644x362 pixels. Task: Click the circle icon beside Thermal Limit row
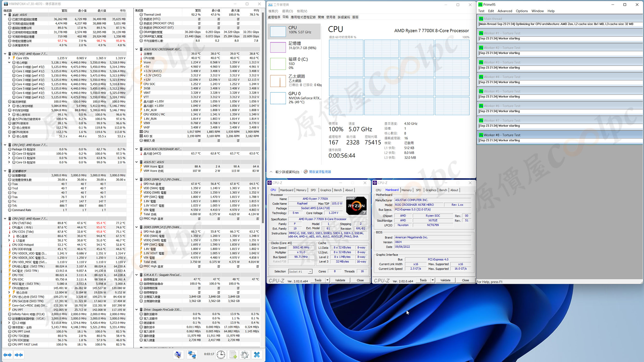click(x=141, y=15)
